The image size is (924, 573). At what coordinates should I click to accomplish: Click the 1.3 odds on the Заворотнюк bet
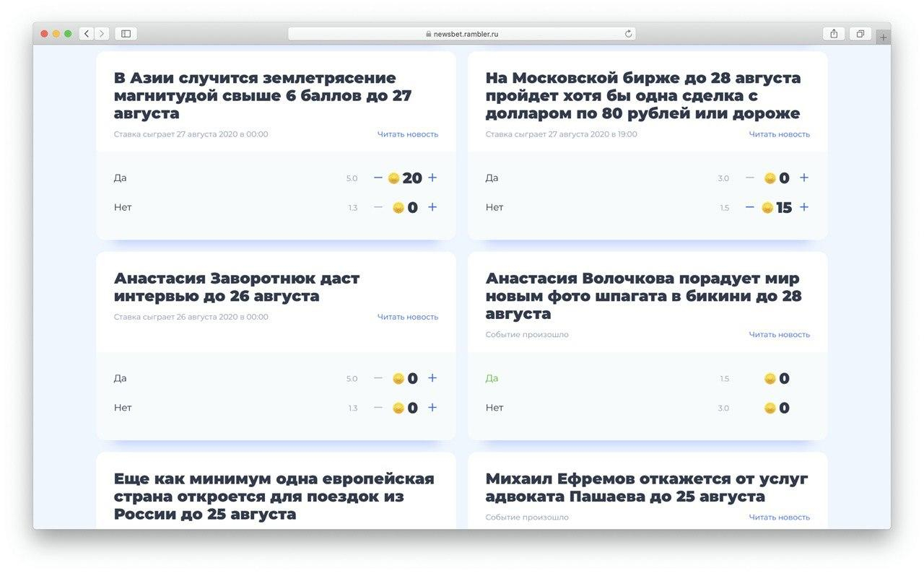(353, 408)
